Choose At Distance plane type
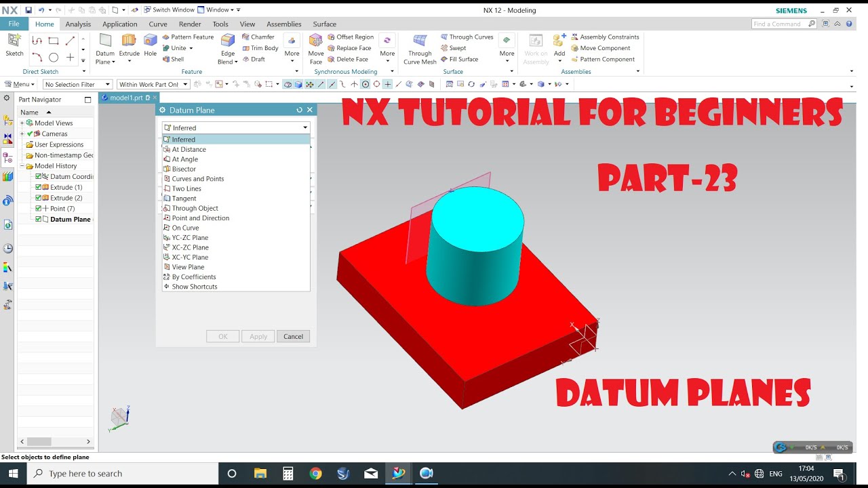 point(236,149)
